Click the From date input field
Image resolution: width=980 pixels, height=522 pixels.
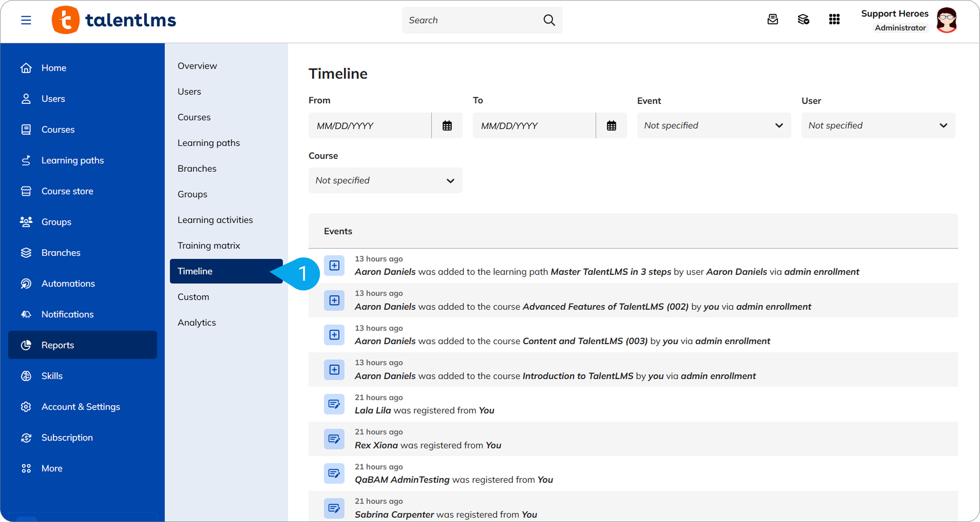370,126
